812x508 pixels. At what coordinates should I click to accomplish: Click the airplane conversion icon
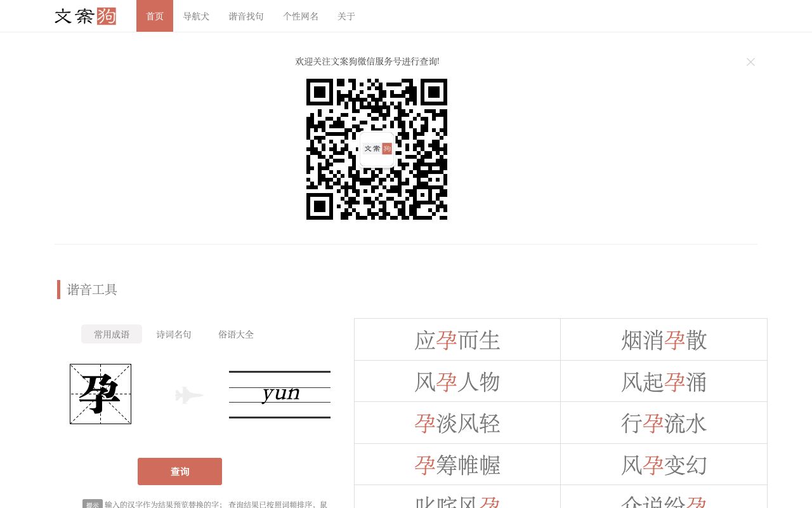pyautogui.click(x=189, y=395)
